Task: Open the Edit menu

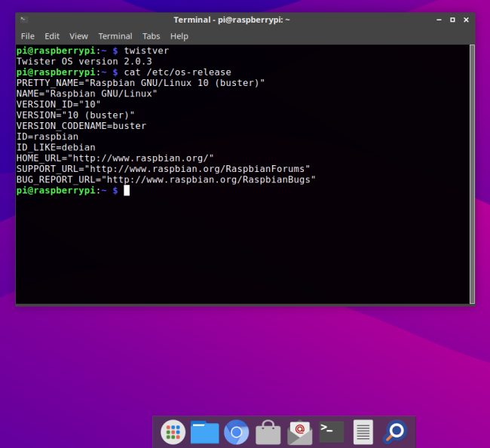Action: 52,36
